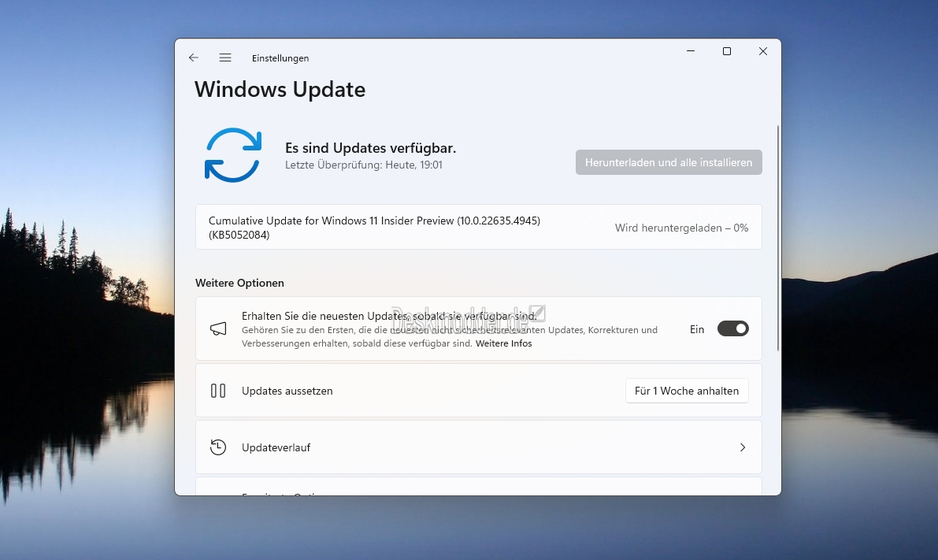Click the Einstellungen title text

(280, 58)
